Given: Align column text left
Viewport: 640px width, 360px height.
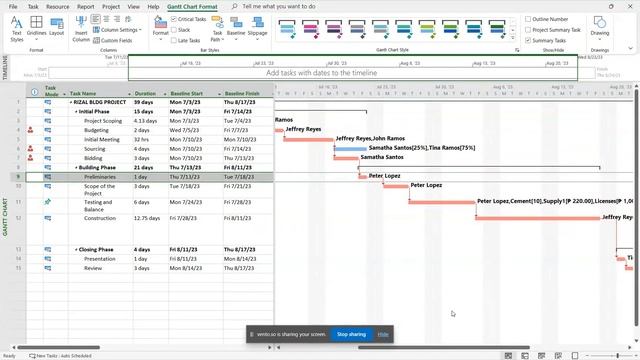Looking at the screenshot, I should 96,19.
